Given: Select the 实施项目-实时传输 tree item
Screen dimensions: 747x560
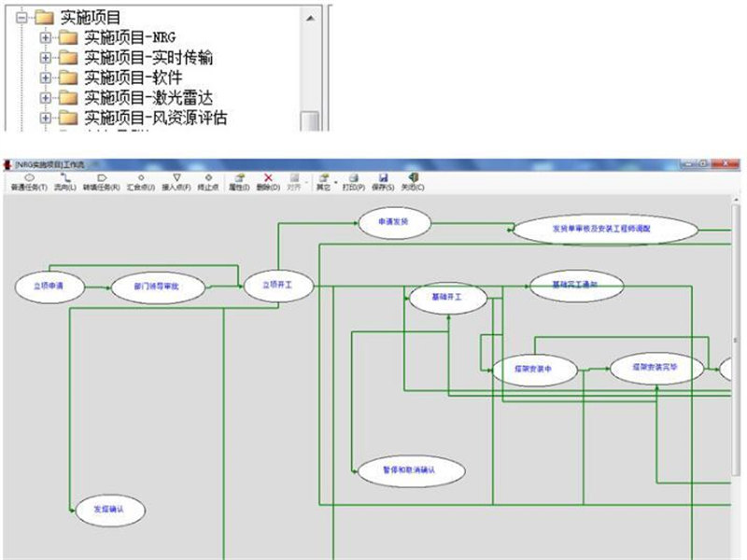Looking at the screenshot, I should click(148, 58).
